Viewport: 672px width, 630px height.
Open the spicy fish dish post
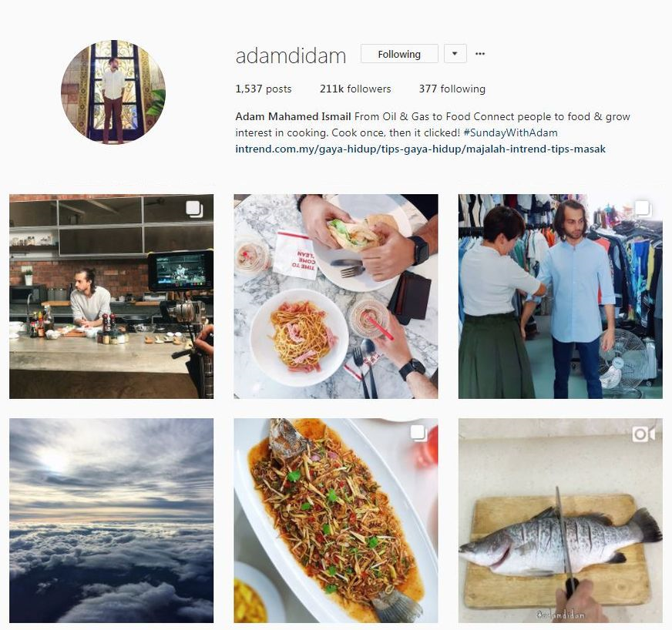[x=336, y=521]
